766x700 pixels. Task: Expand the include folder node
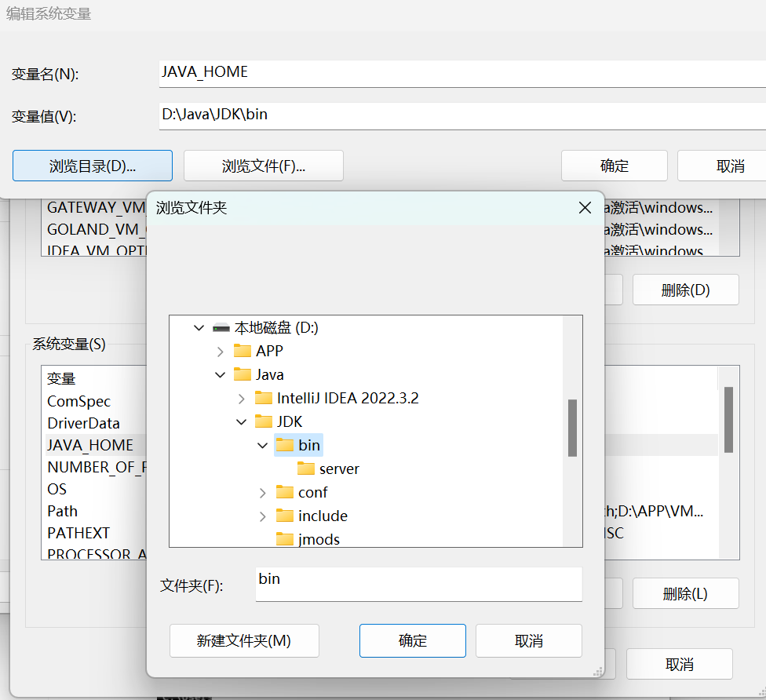point(263,516)
